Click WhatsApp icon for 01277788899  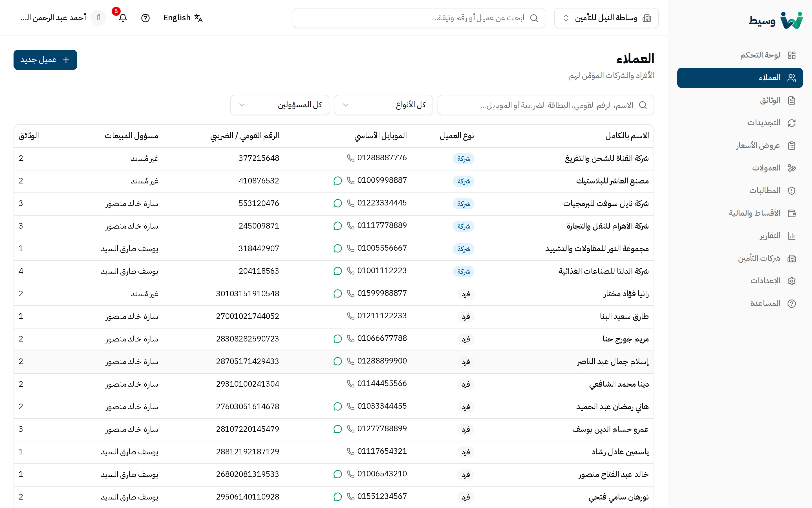[x=337, y=429]
